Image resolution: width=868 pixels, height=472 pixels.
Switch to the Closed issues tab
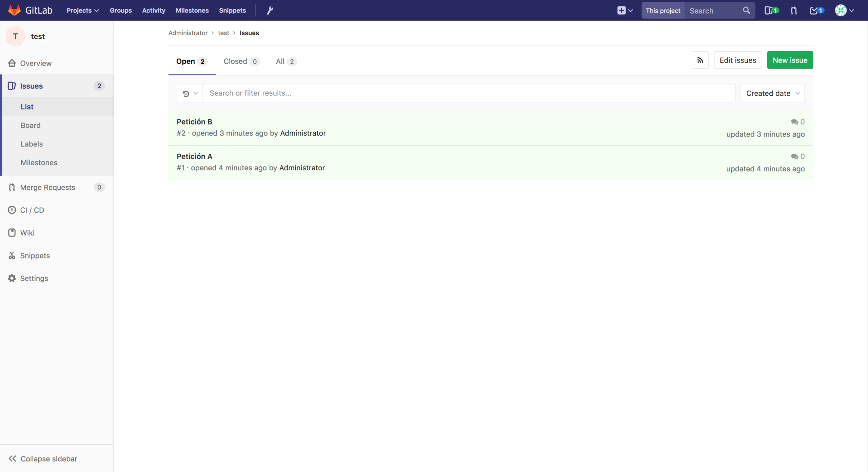point(241,61)
